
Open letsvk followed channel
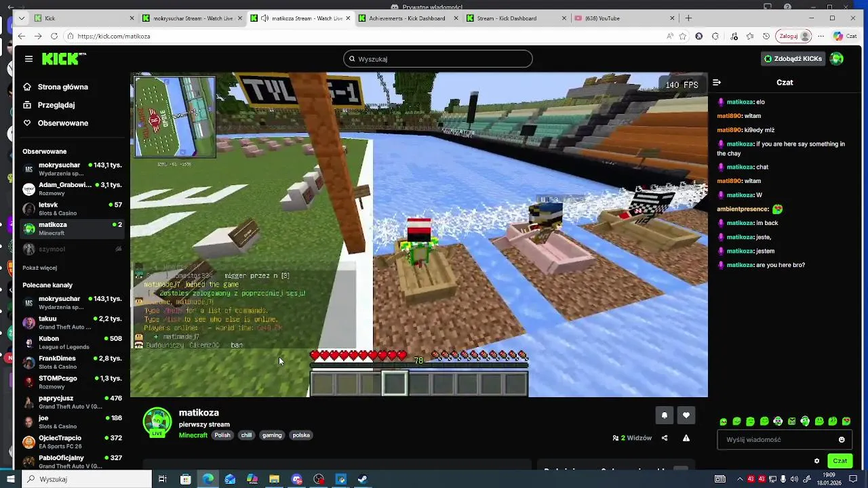point(73,209)
